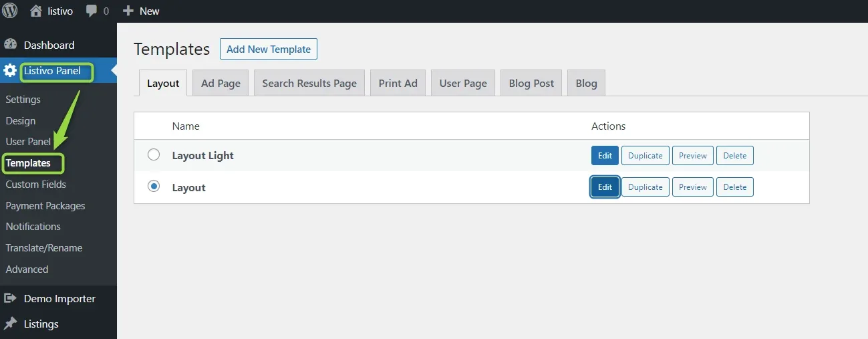Click the Layout template name

189,187
